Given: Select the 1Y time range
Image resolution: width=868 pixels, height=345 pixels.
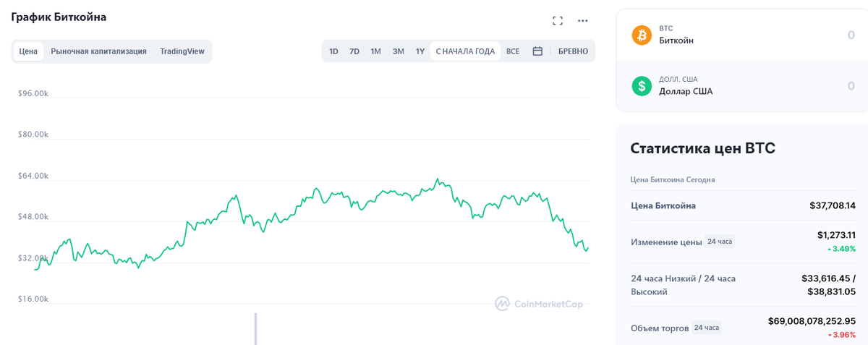Looking at the screenshot, I should click(420, 51).
